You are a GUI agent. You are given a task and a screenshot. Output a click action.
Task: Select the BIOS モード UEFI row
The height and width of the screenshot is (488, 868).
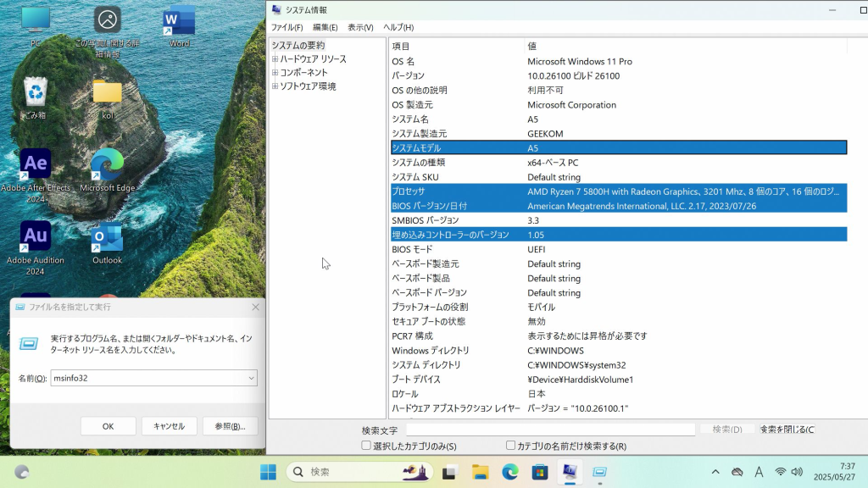[x=619, y=249]
